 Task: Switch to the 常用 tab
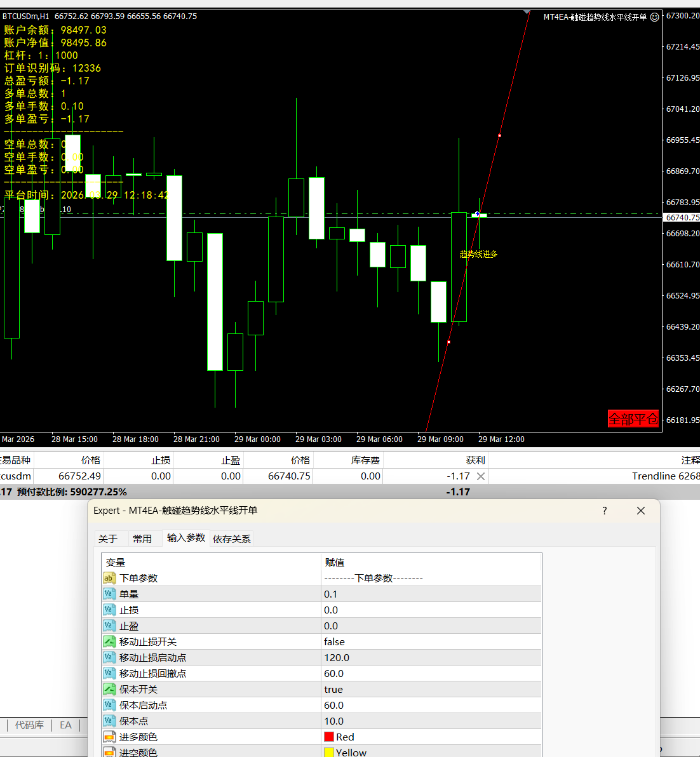pyautogui.click(x=142, y=539)
